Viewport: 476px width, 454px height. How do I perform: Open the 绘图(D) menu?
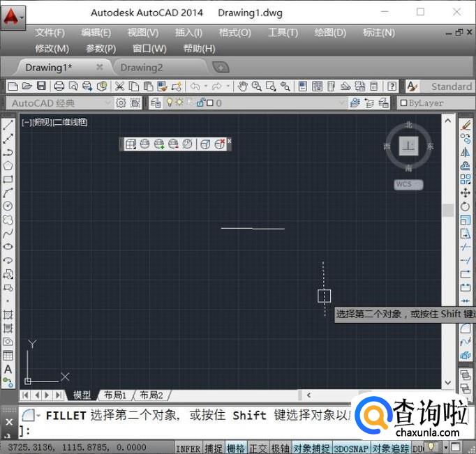(x=330, y=33)
